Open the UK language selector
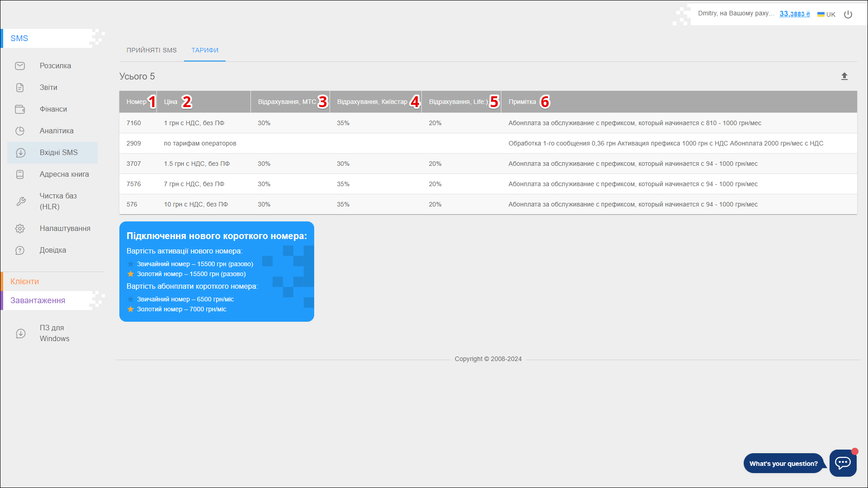 (826, 14)
